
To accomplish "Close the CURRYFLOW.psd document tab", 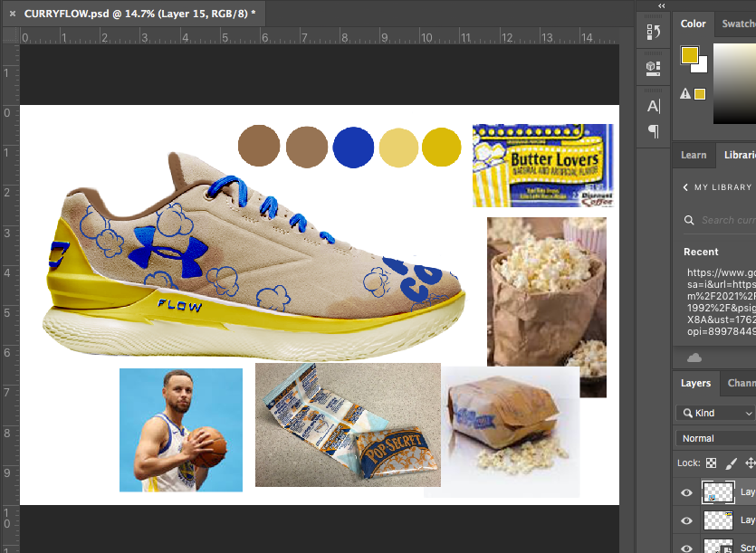I will (13, 14).
